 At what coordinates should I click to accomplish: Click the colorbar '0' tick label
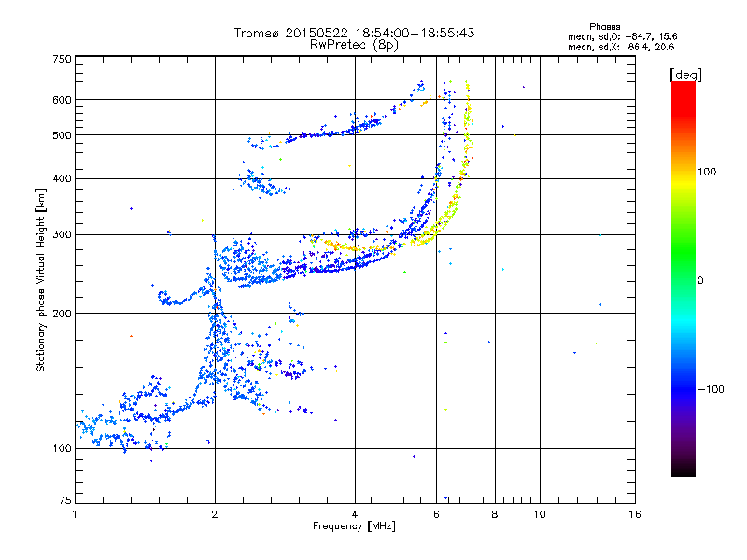tap(700, 281)
